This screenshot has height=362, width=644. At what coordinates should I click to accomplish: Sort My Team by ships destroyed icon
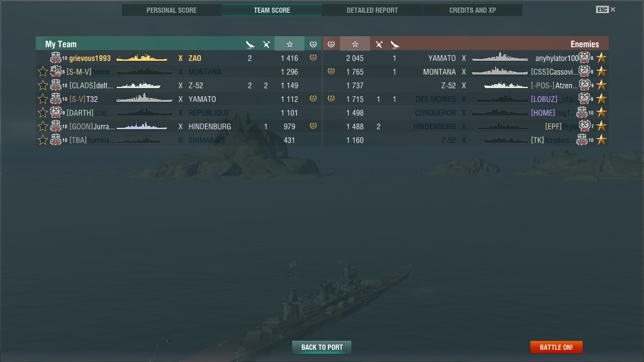click(250, 44)
